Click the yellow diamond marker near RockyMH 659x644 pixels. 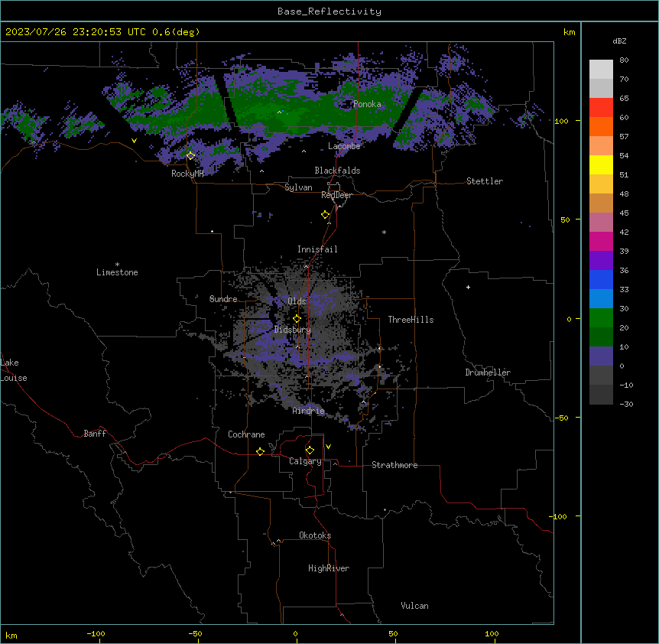(x=191, y=156)
